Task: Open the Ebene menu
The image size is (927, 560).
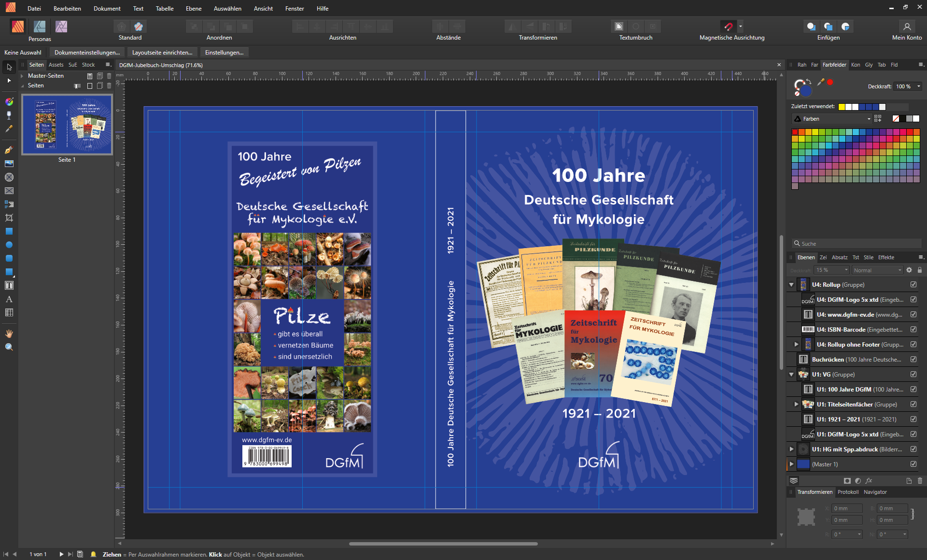Action: (x=194, y=8)
